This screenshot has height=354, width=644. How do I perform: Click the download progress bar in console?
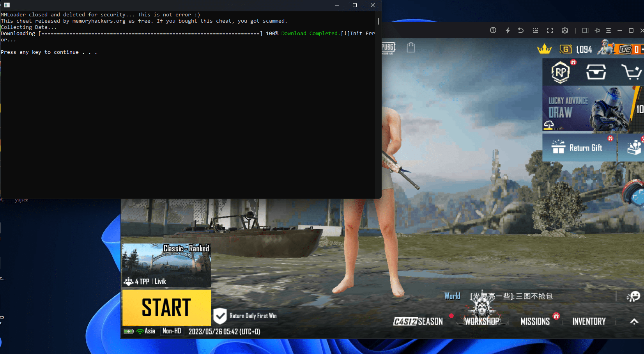[x=150, y=34]
